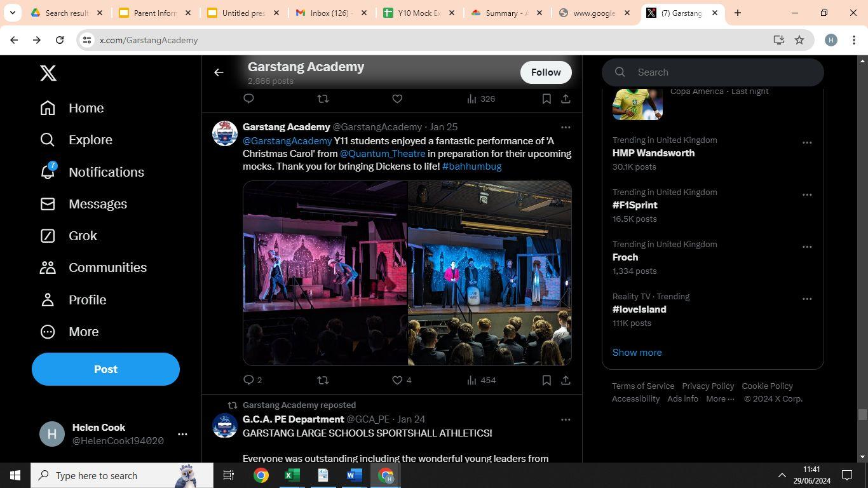Bookmark the Christmas Carol post
This screenshot has height=488, width=868.
pos(546,380)
